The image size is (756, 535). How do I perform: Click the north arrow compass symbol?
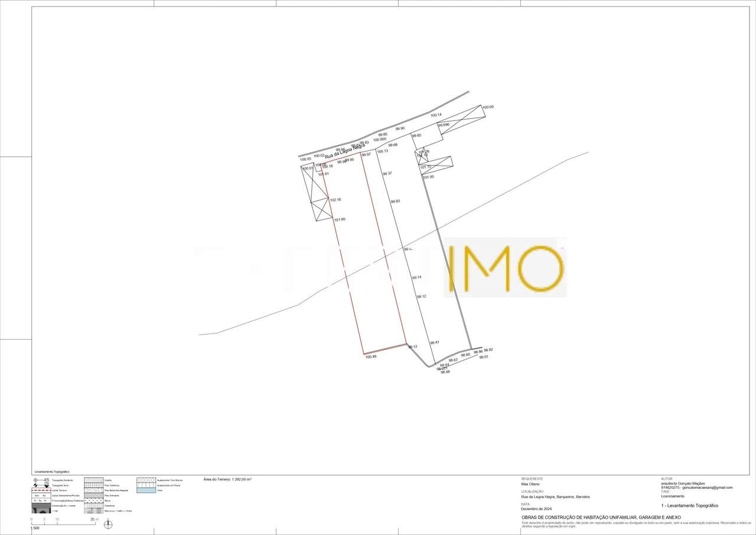[x=108, y=524]
